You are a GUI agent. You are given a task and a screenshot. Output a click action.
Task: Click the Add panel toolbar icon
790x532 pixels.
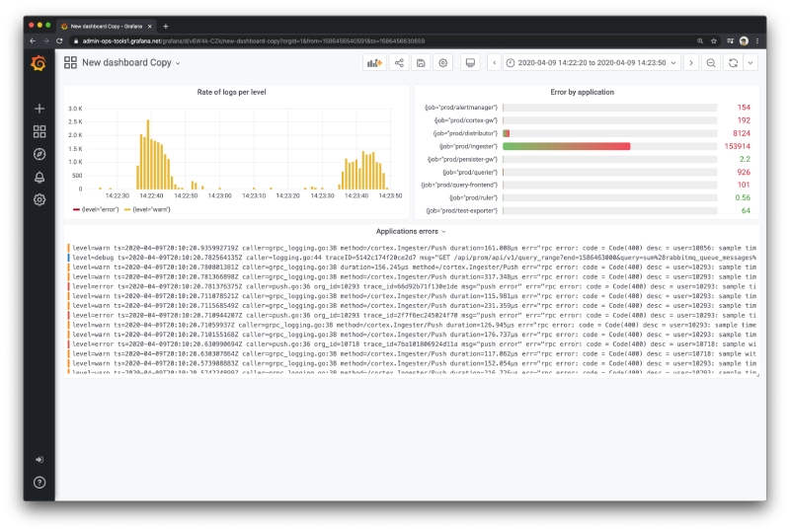374,63
